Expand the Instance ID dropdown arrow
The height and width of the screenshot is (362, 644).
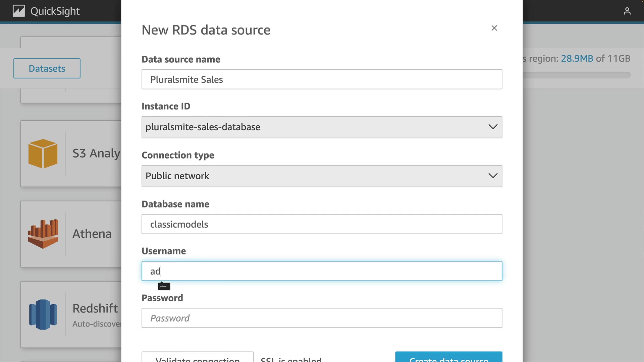coord(492,127)
